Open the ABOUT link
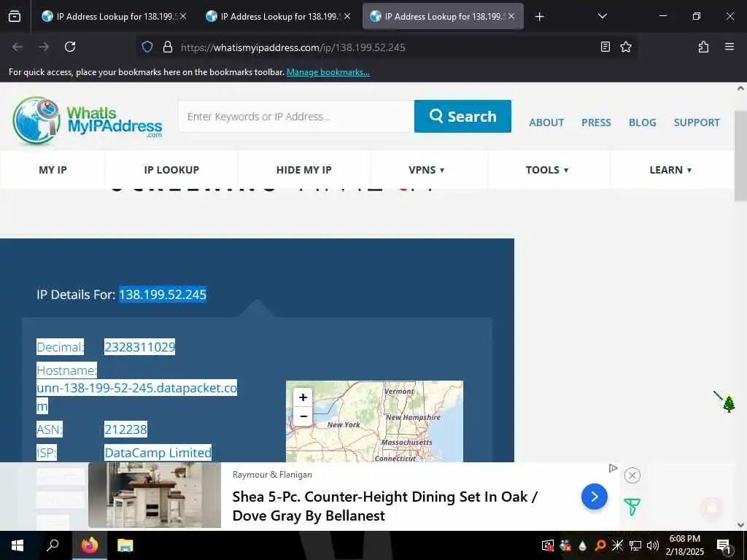Viewport: 747px width, 560px height. click(x=546, y=122)
